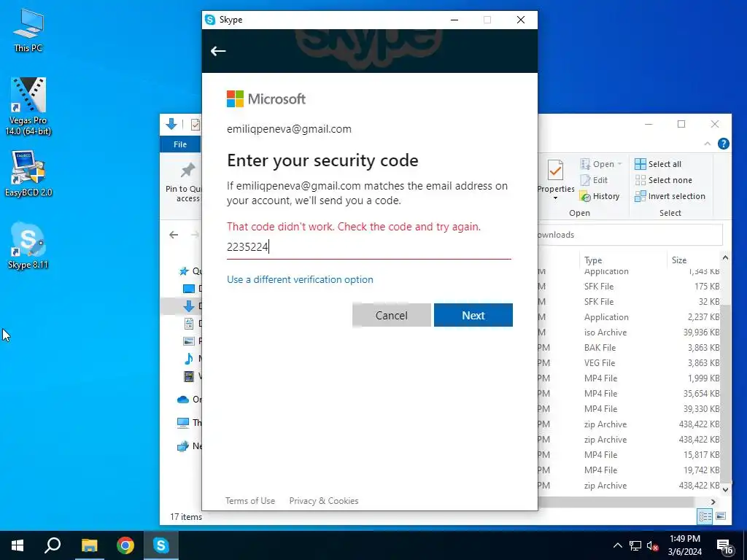The height and width of the screenshot is (560, 747).
Task: Select the 15,817 KB MP4 File row
Action: (x=629, y=455)
